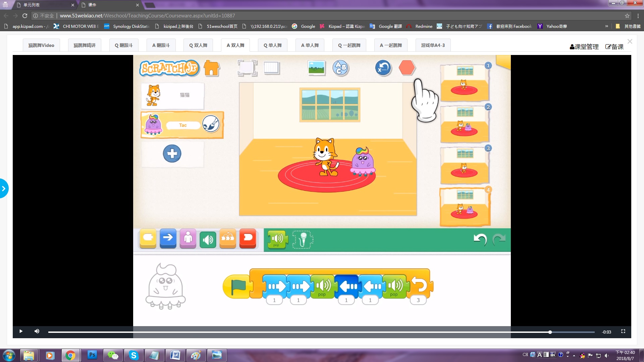Open the Redmine bookmark
Image resolution: width=644 pixels, height=362 pixels.
coord(420,26)
